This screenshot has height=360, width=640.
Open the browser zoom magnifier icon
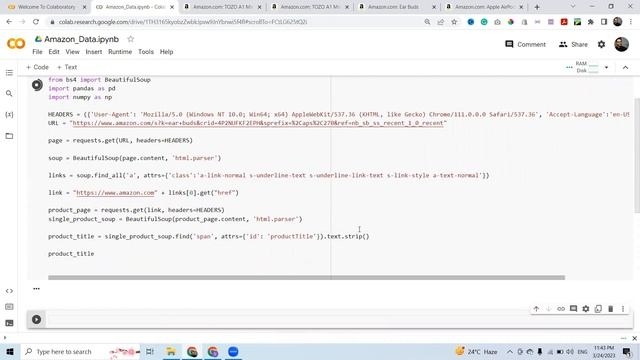[427, 22]
